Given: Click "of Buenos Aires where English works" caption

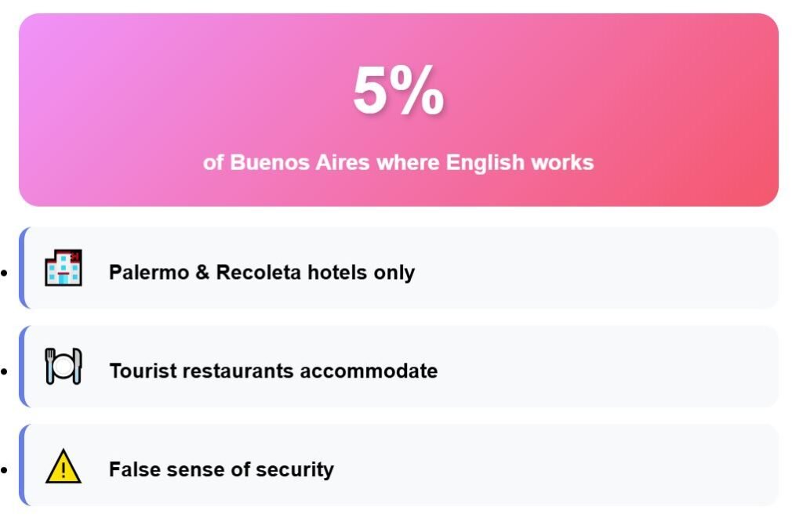Looking at the screenshot, I should tap(398, 163).
